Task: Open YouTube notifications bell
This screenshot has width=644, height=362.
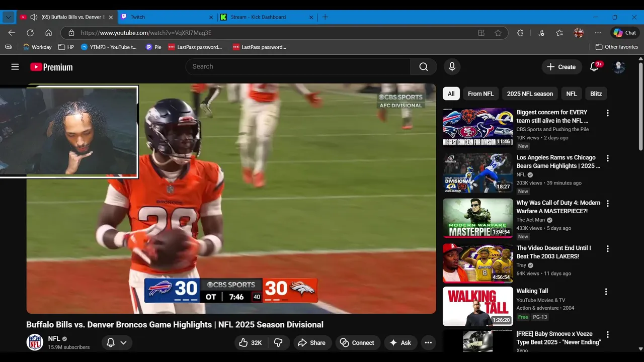Action: (x=594, y=67)
